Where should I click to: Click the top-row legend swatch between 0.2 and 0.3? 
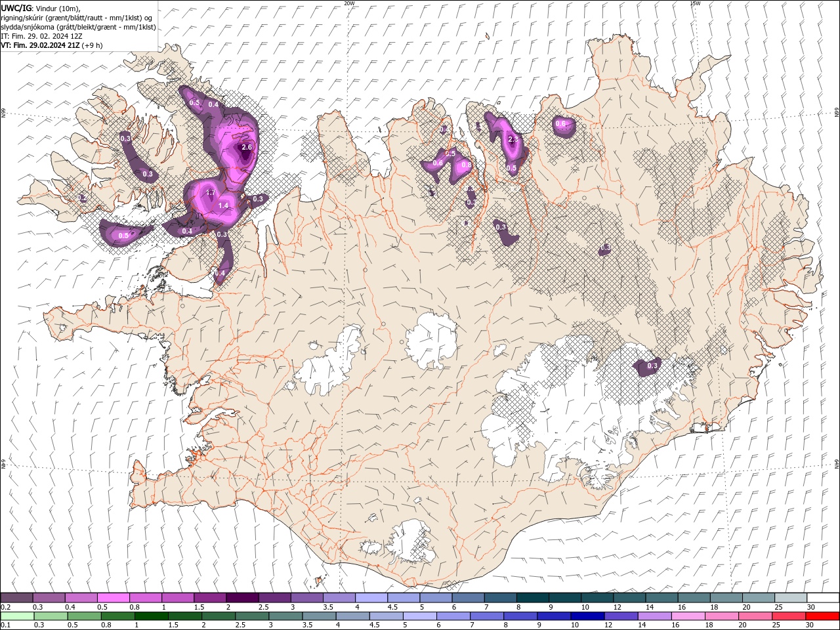tap(16, 598)
